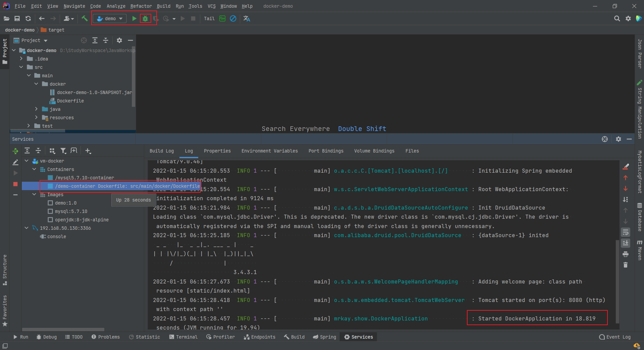Build the project with the green hammer
Viewport: 644px width, 350px height.
(85, 18)
